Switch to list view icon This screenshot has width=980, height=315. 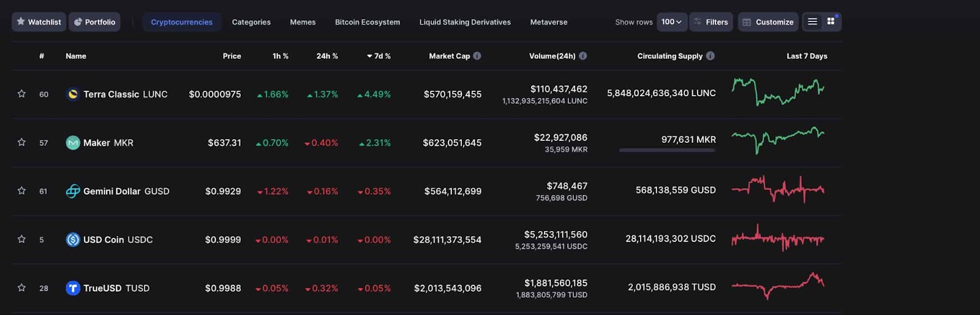click(x=812, y=21)
